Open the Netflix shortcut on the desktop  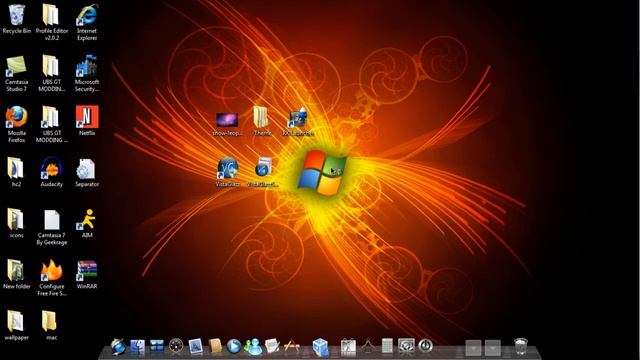(87, 121)
